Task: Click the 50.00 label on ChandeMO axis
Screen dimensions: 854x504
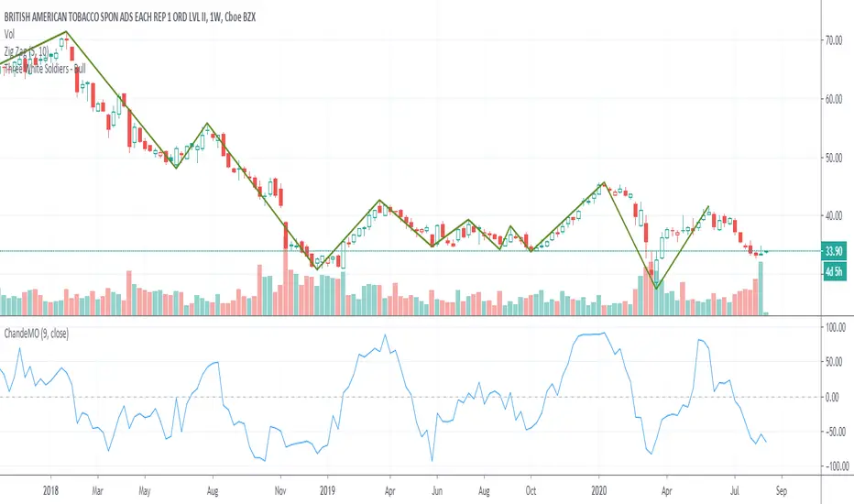Action: [x=834, y=362]
